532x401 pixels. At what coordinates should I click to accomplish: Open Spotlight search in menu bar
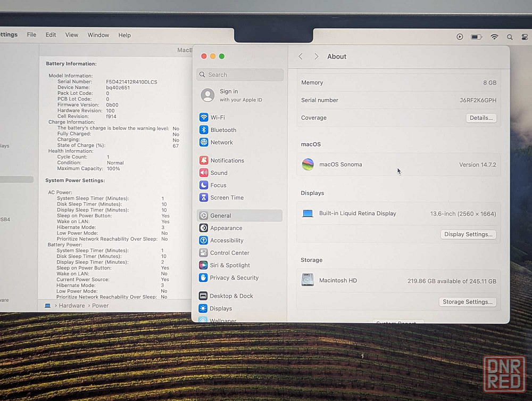pyautogui.click(x=510, y=37)
